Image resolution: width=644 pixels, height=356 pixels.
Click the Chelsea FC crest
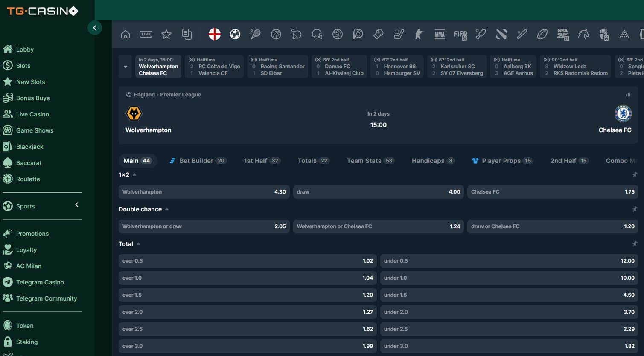(x=623, y=113)
